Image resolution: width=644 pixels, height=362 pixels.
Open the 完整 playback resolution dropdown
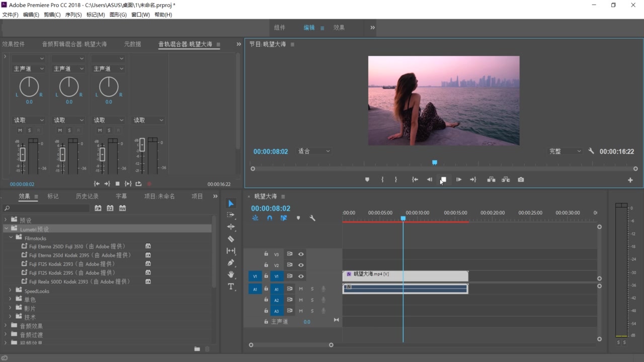pos(565,151)
